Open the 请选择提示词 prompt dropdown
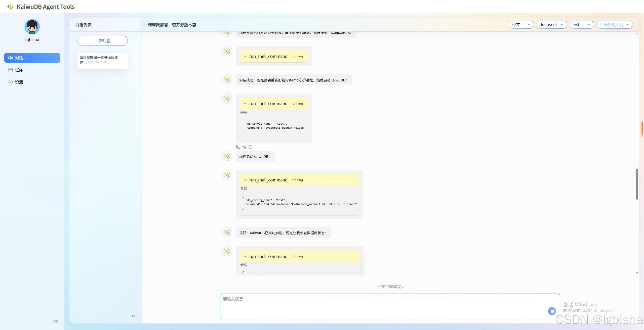Viewport: 644px width, 330px height. [614, 25]
